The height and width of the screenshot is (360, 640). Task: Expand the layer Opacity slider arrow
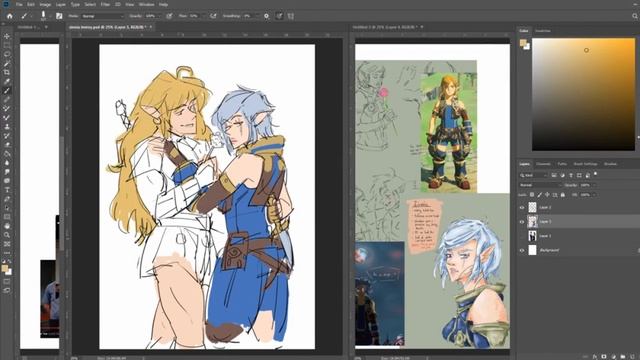pyautogui.click(x=594, y=185)
